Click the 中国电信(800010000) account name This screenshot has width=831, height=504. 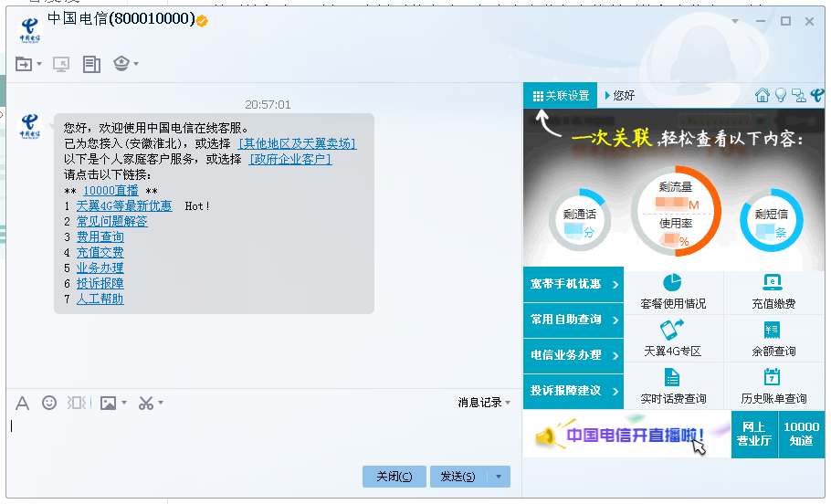(x=121, y=19)
